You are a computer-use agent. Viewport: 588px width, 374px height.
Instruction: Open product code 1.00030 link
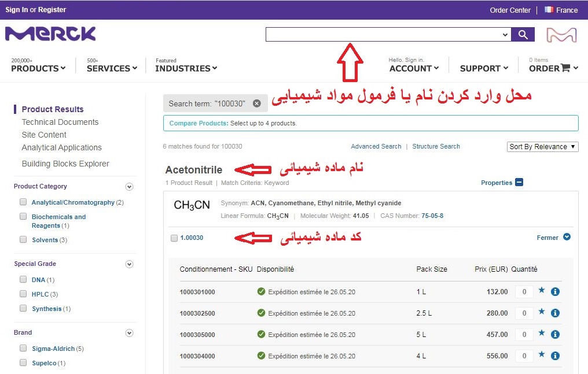(x=192, y=238)
